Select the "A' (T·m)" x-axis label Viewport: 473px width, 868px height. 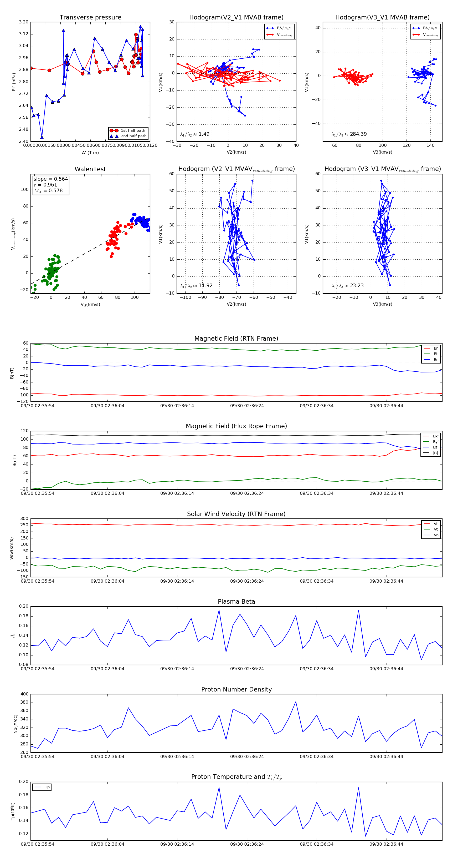tap(90, 153)
